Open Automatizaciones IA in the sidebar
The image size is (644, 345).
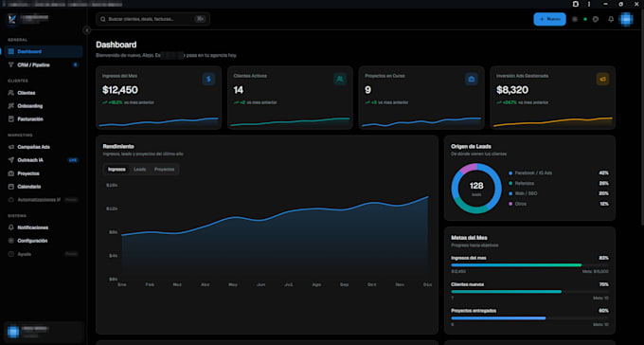44,200
